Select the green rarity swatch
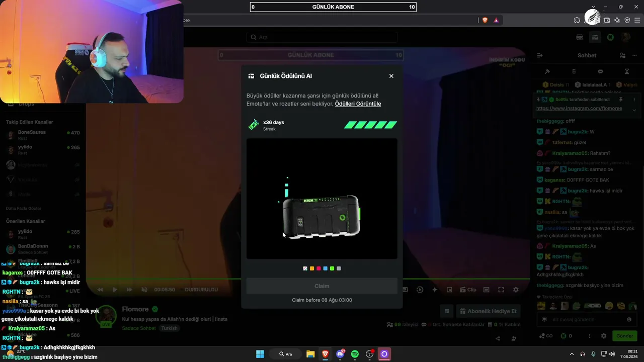Image resolution: width=644 pixels, height=362 pixels. click(x=332, y=268)
